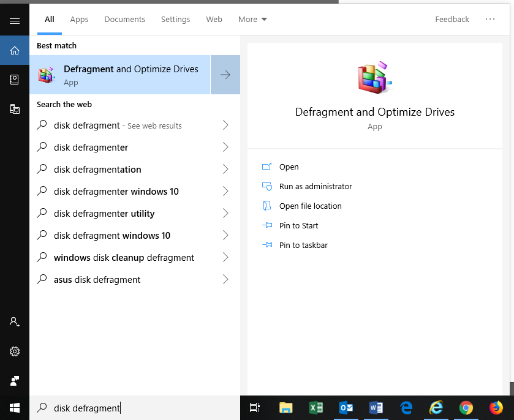The width and height of the screenshot is (514, 420).
Task: Open the user account icon in sidebar
Action: click(x=13, y=321)
